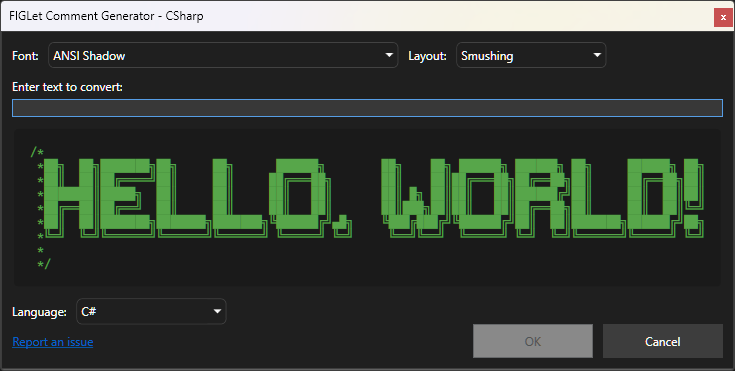This screenshot has height=371, width=735.
Task: Click the HELLO, WORLD! ASCII preview area
Action: (367, 208)
